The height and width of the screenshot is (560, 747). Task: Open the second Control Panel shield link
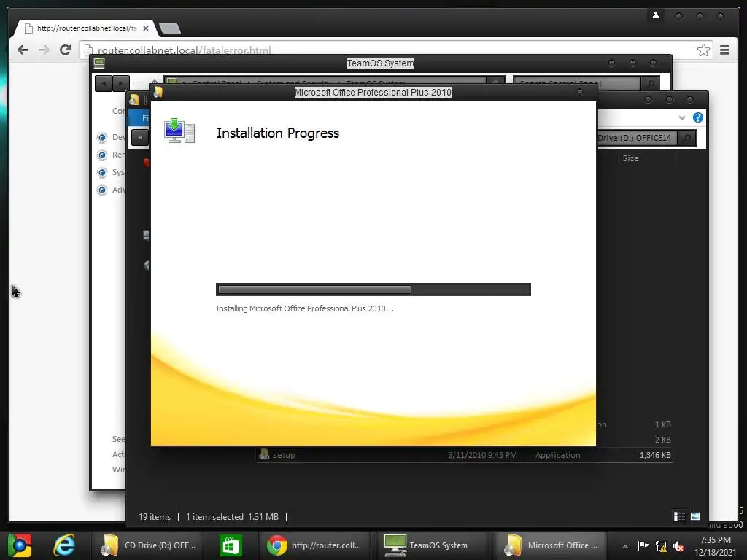102,155
